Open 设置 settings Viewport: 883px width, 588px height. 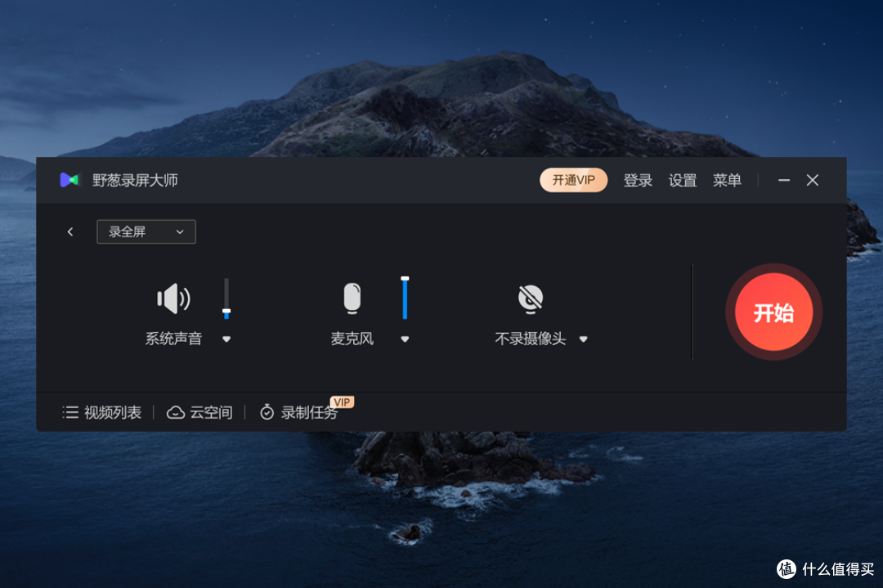683,180
